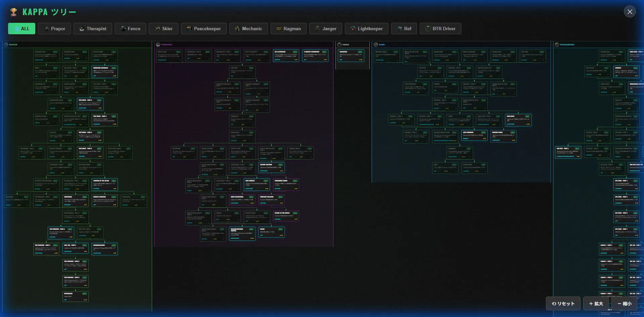This screenshot has height=317, width=644.
Task: Select the Mechanic tab
Action: coord(248,29)
